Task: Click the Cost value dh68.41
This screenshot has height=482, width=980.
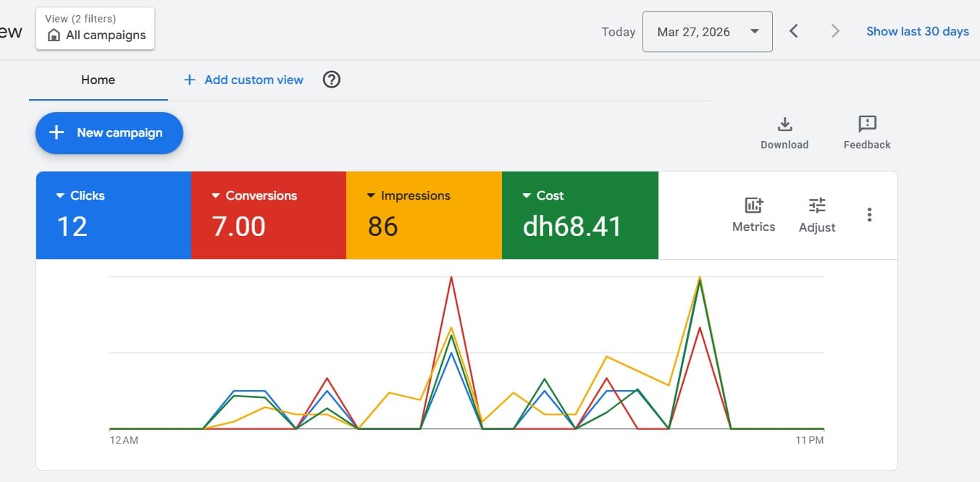Action: pyautogui.click(x=572, y=227)
